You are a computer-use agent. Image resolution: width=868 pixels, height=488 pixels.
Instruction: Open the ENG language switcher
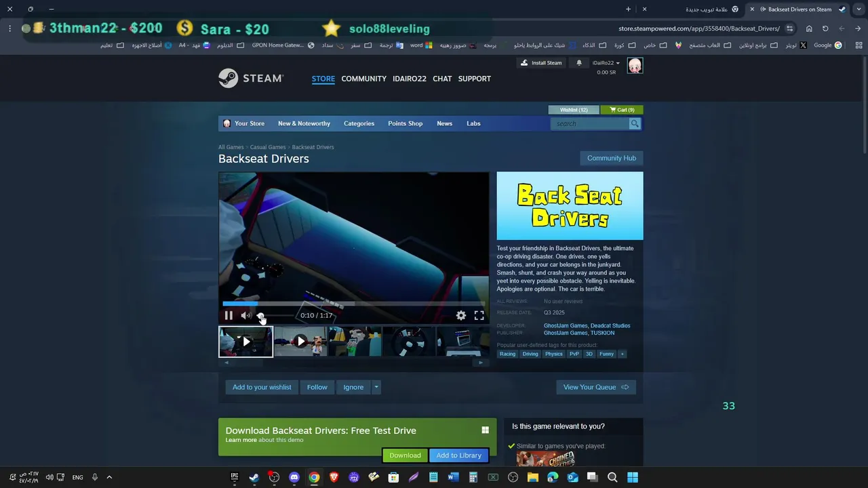[x=77, y=477]
